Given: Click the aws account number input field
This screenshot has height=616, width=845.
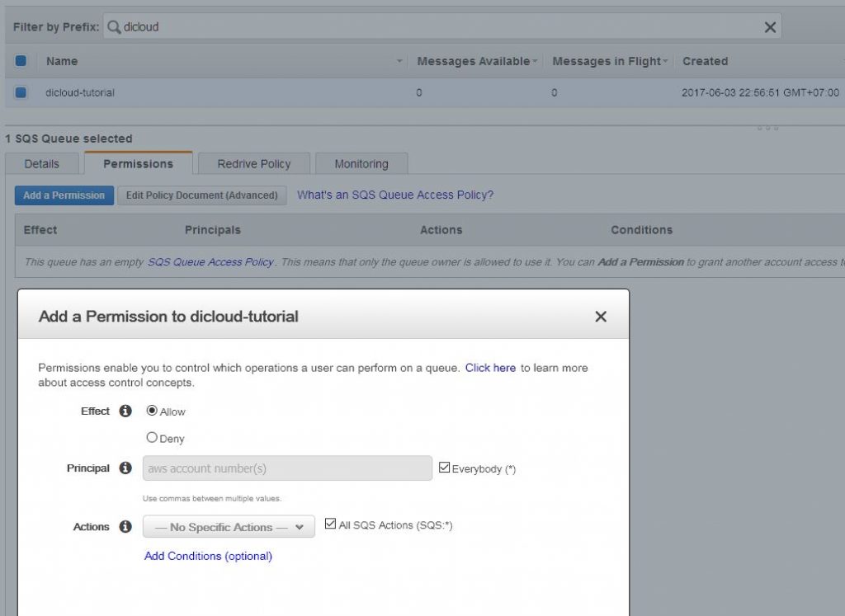Looking at the screenshot, I should coord(287,467).
